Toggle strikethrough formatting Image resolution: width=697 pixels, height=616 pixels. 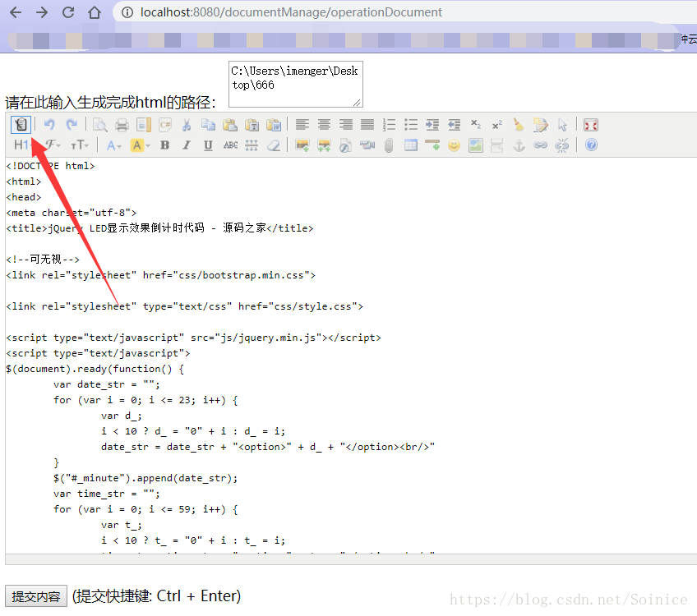pos(230,145)
